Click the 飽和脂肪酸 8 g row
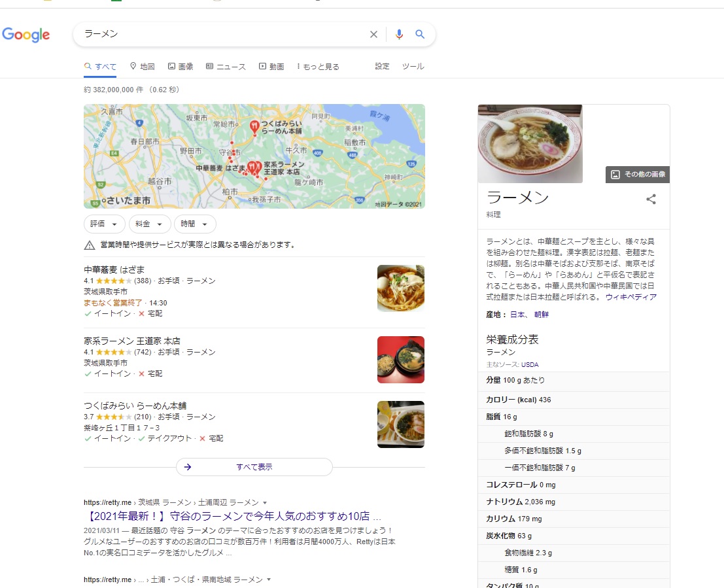The image size is (724, 588). 574,434
